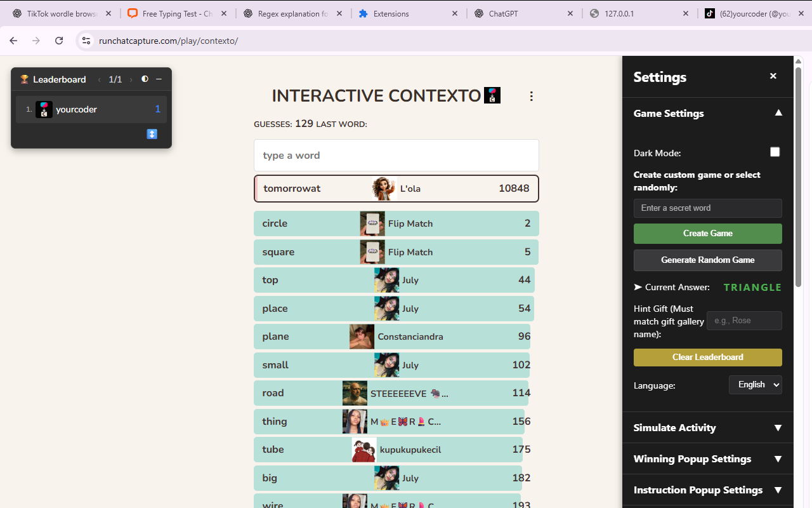This screenshot has width=812, height=508.
Task: Switch to the yourcoder TikTok tab
Action: pyautogui.click(x=754, y=13)
